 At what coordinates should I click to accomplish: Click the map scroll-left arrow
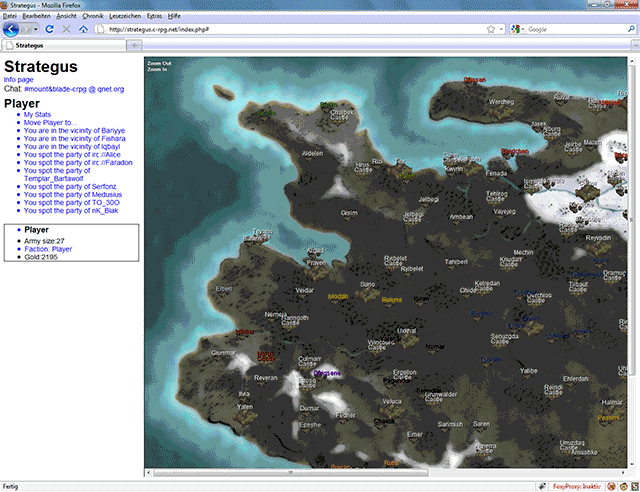pos(148,472)
